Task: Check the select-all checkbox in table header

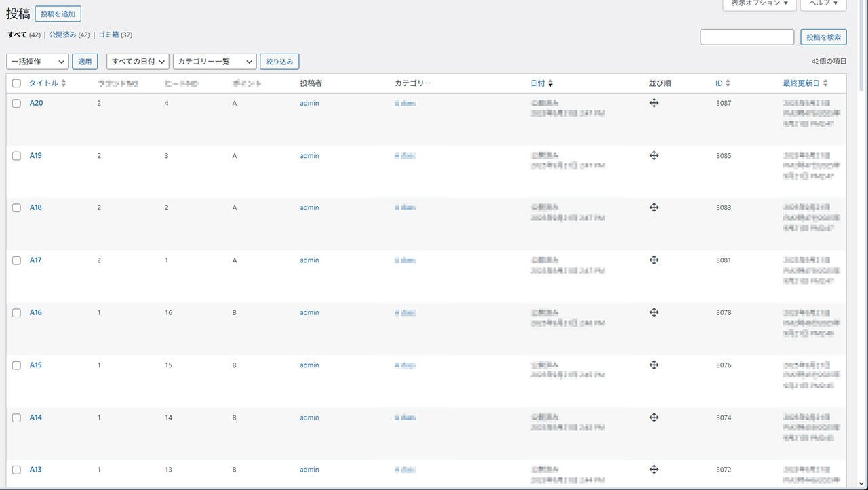Action: [17, 83]
